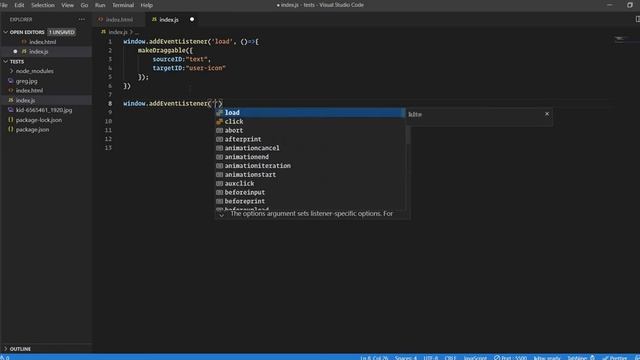Image resolution: width=640 pixels, height=360 pixels.
Task: Click the suggestion list scrollbar
Action: tap(408, 135)
